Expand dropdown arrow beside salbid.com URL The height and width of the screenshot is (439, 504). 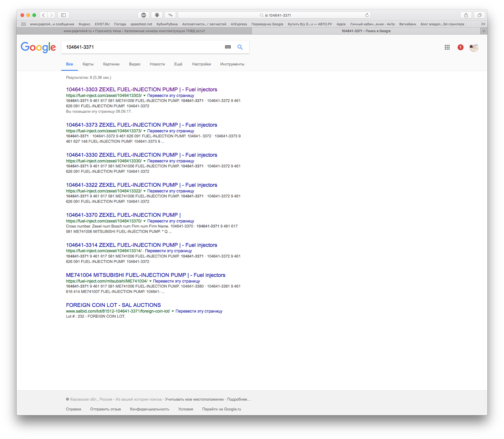tap(173, 311)
